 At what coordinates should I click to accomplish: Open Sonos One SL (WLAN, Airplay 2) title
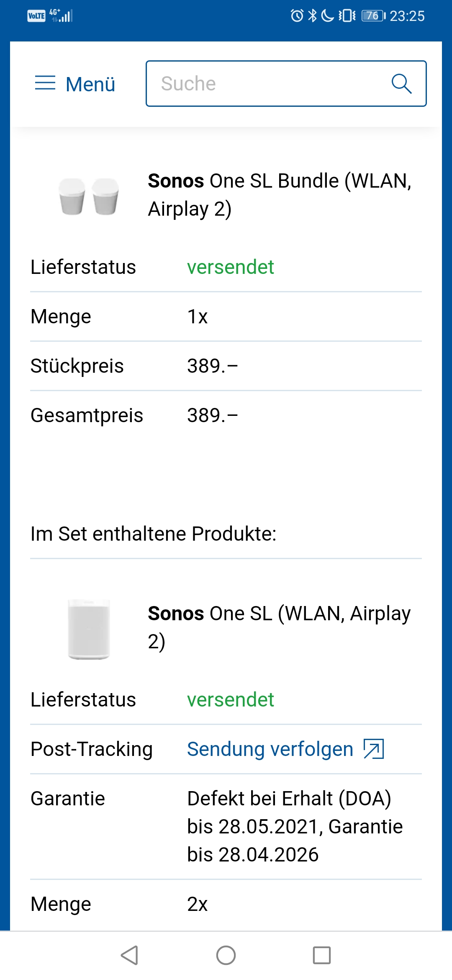coord(280,627)
